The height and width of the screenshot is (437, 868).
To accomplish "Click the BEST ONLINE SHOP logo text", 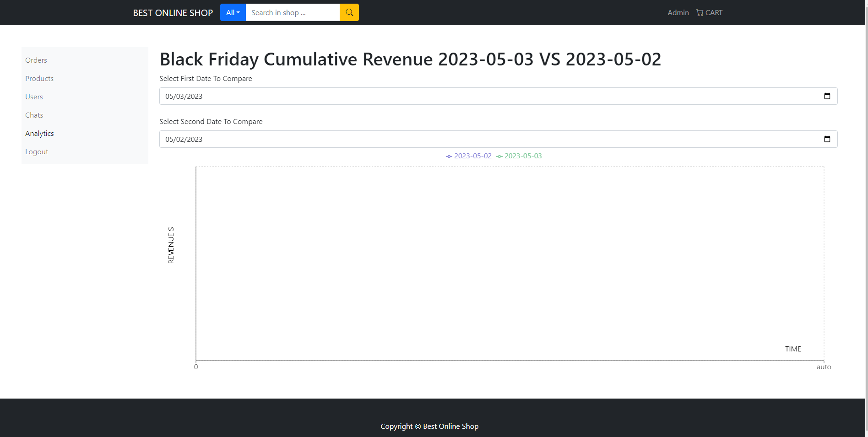I will pos(173,12).
